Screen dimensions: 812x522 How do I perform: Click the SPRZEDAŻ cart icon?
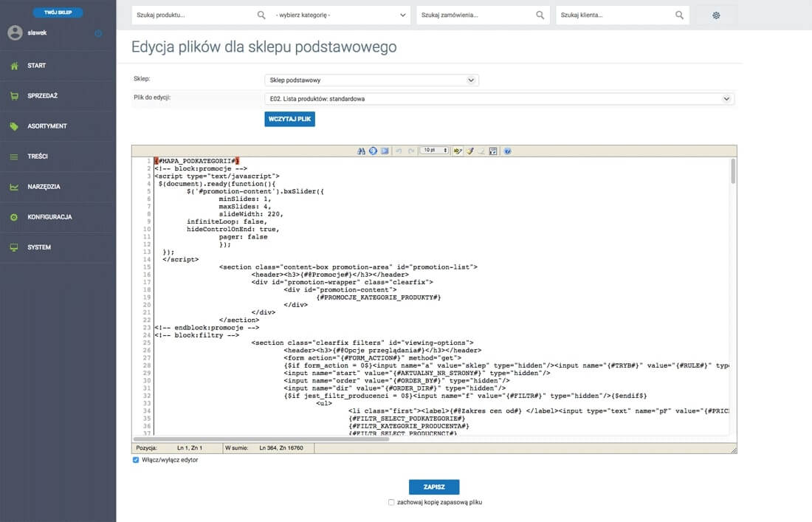[x=14, y=96]
